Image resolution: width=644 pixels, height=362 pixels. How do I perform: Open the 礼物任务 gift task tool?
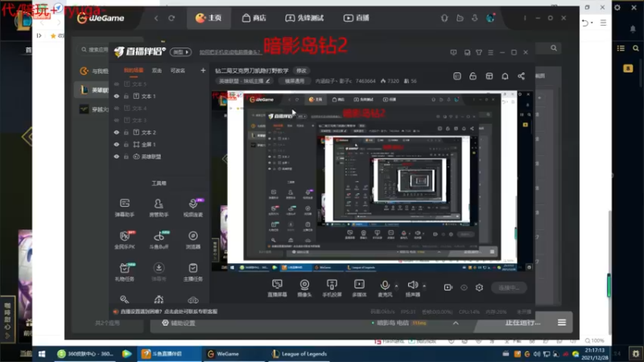[125, 272]
